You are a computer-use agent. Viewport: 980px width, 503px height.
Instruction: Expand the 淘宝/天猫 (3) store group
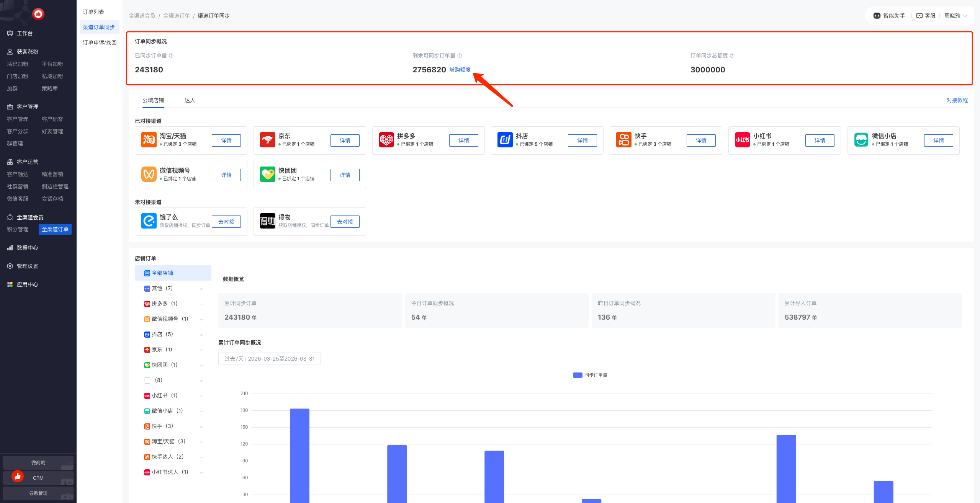coord(201,442)
